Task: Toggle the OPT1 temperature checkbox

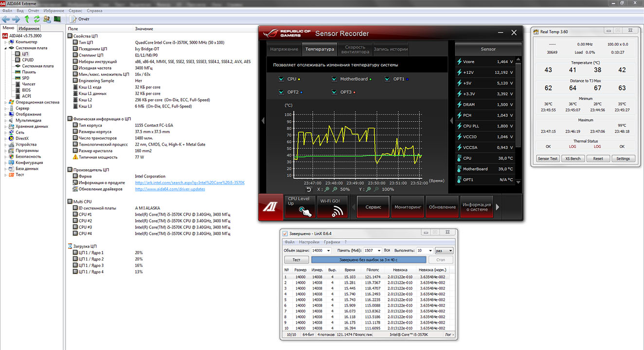Action: click(x=387, y=79)
